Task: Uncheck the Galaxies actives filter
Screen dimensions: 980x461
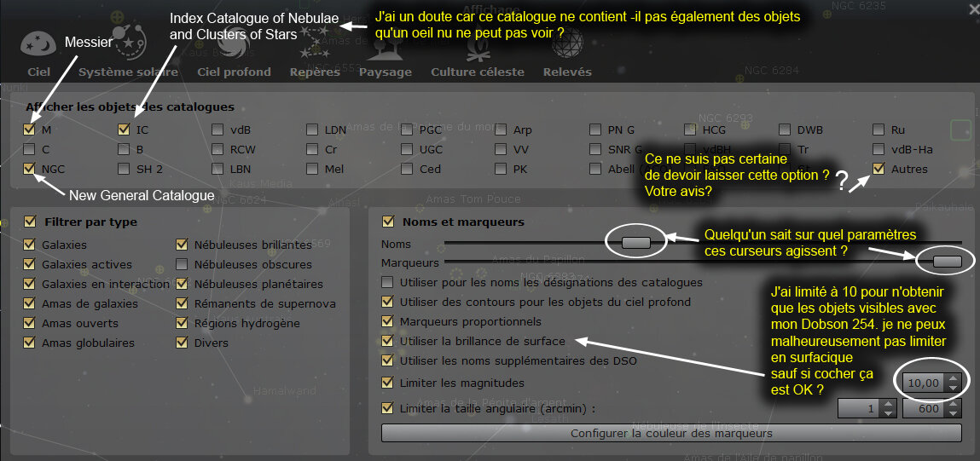Action: tap(29, 264)
